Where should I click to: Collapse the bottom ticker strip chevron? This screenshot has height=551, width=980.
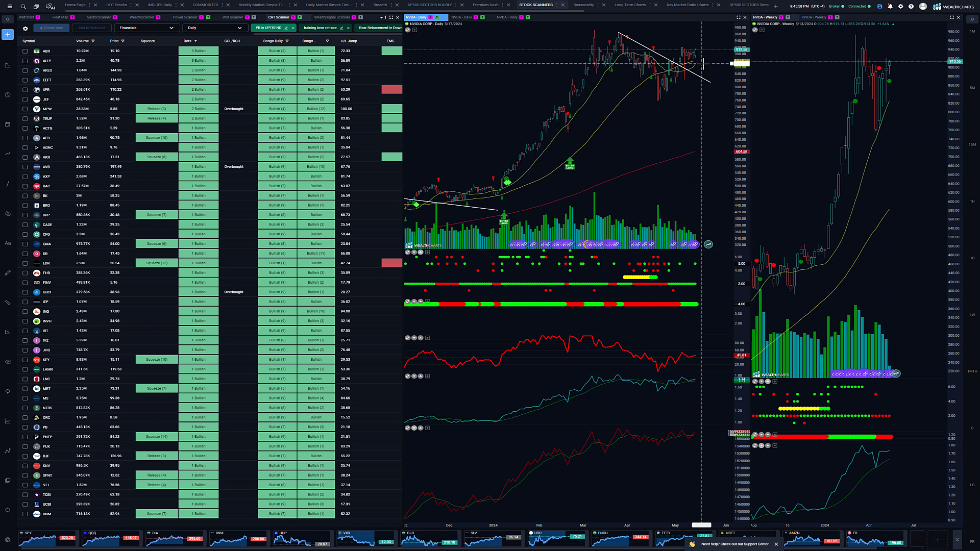pos(957,539)
